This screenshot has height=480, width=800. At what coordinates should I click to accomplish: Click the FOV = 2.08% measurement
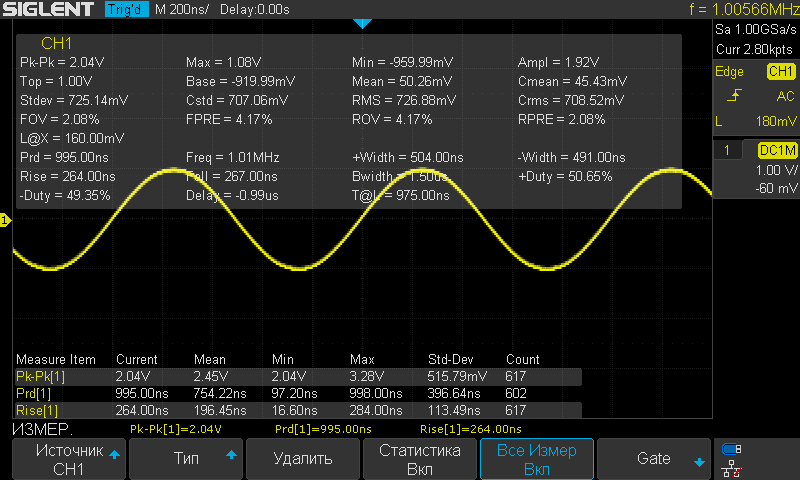pyautogui.click(x=59, y=120)
